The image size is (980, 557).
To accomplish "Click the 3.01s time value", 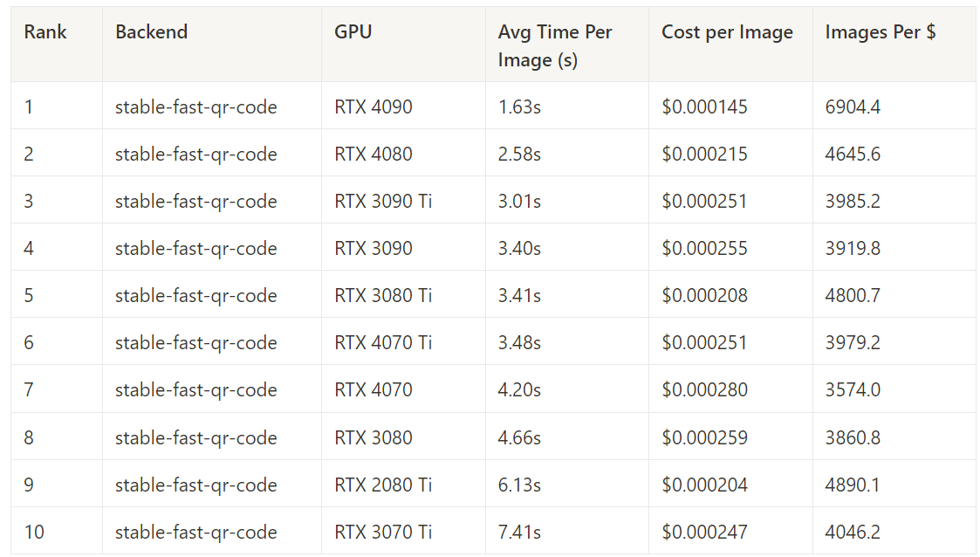I will (519, 202).
